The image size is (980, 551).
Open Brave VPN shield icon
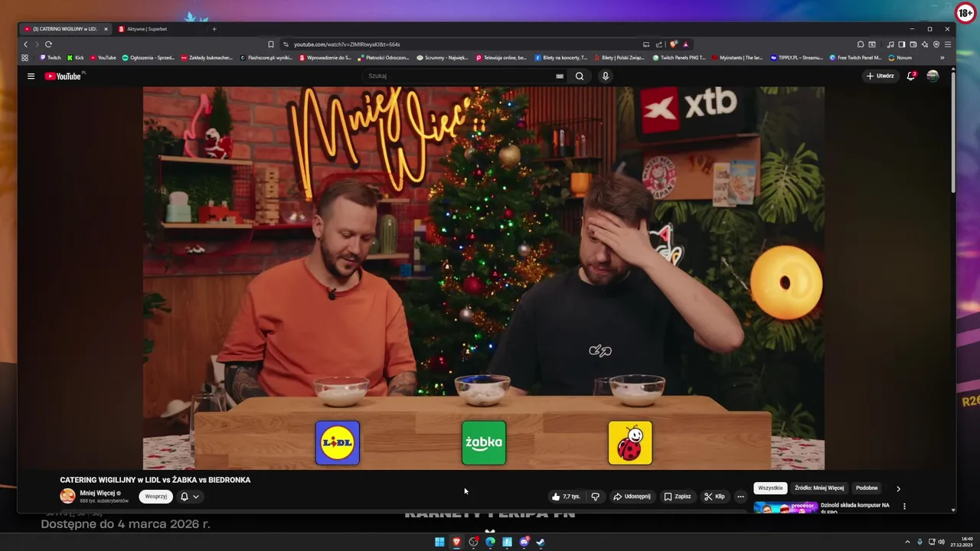tap(936, 44)
